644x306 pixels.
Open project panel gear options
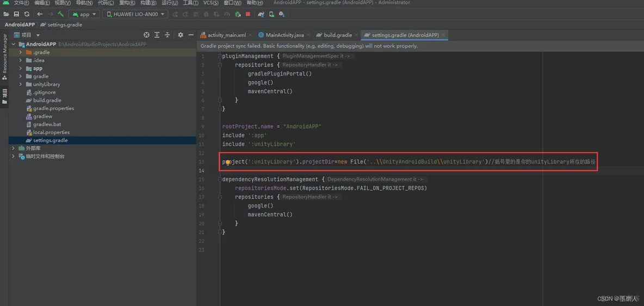pos(180,35)
